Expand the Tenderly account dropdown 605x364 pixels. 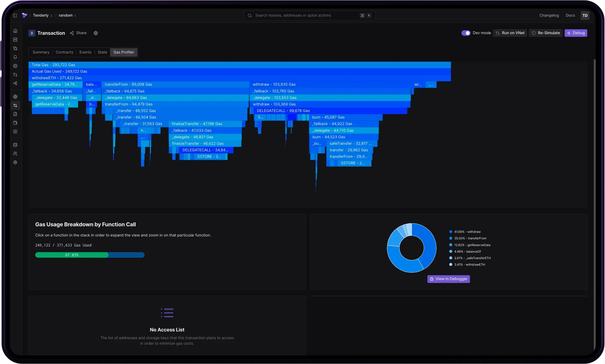click(x=43, y=15)
